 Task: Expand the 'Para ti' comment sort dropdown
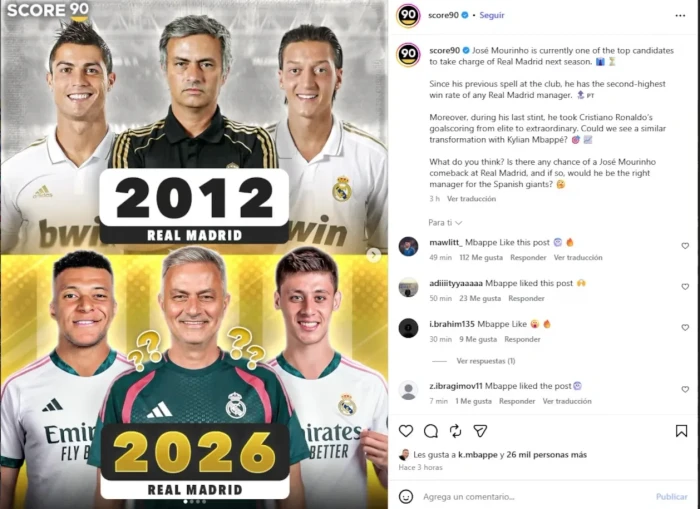pos(445,222)
